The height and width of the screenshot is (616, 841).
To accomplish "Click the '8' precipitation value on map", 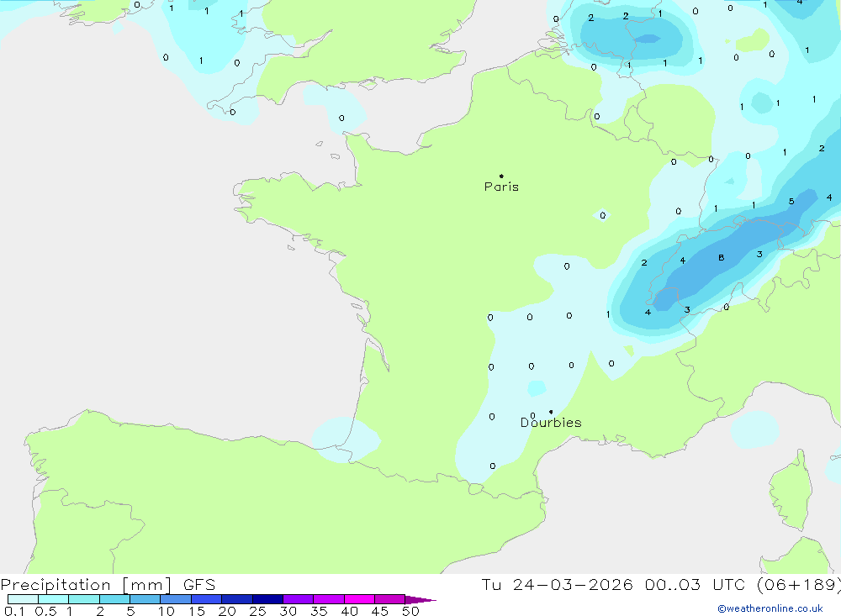I will [722, 258].
